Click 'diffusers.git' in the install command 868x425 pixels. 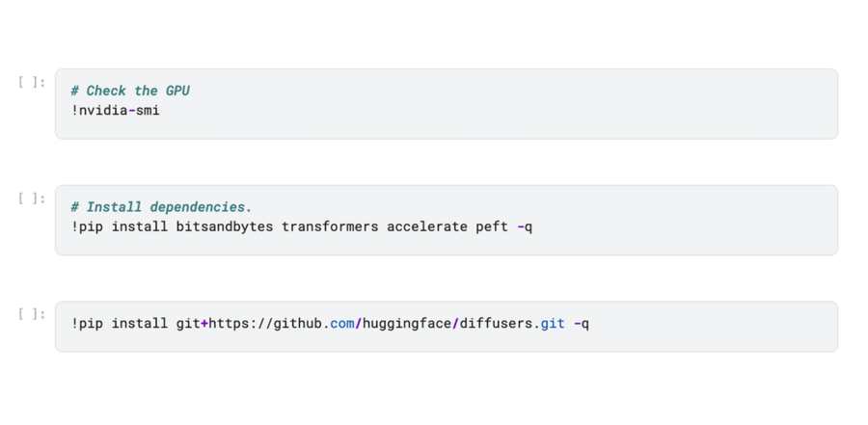(x=512, y=323)
